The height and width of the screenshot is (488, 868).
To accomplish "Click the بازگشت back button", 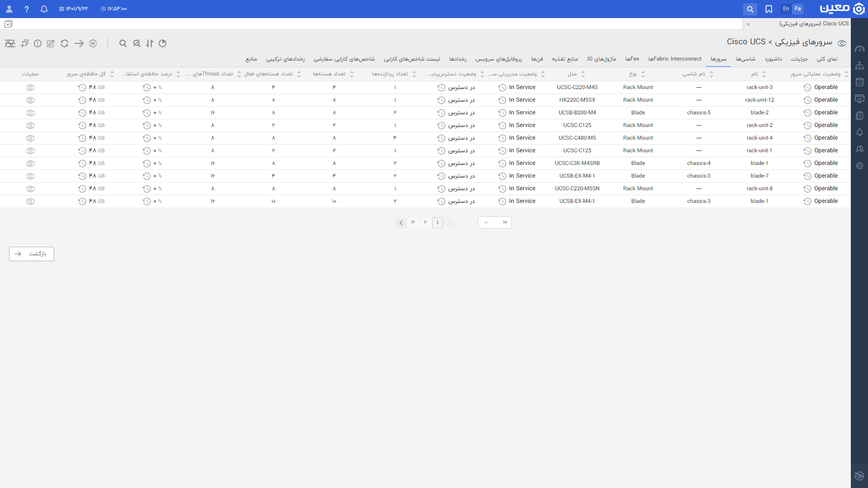I will (x=31, y=253).
